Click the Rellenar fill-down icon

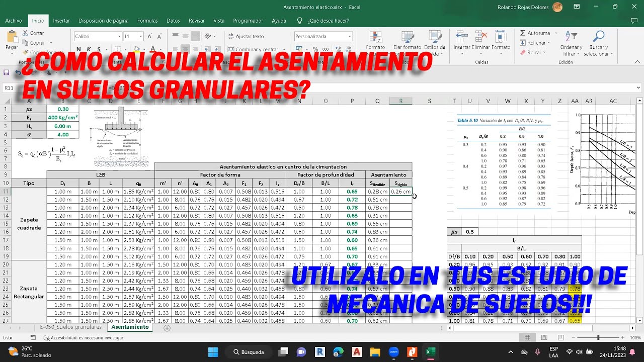click(x=523, y=43)
